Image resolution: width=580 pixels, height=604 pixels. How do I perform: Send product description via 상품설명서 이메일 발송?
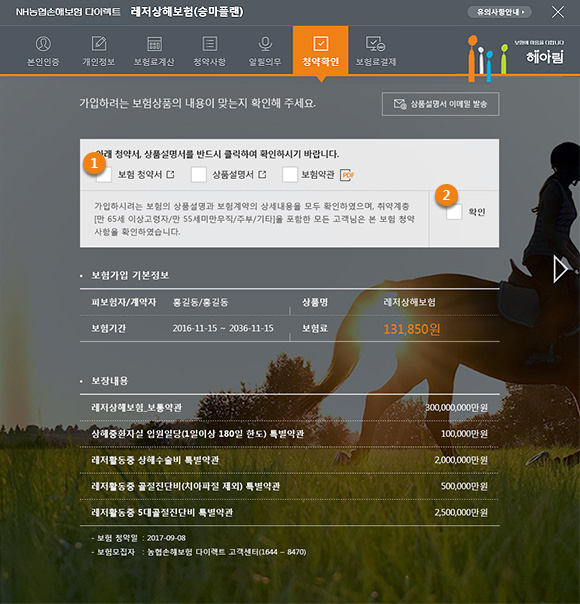tap(441, 104)
